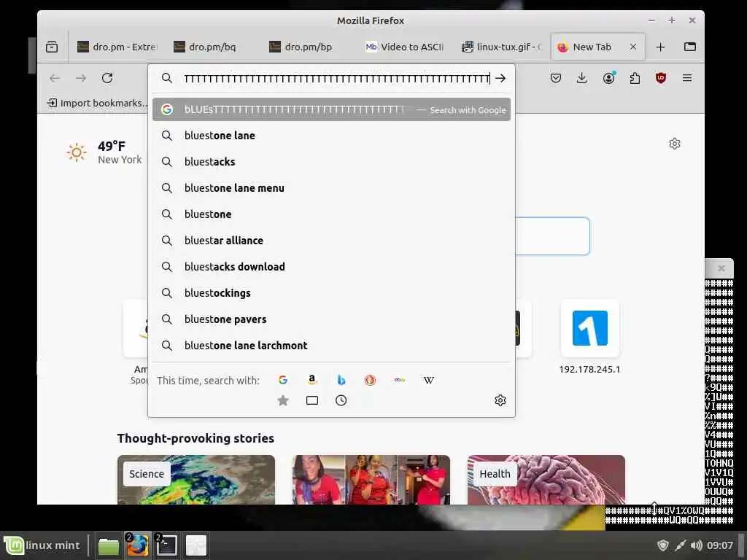Viewport: 747px width, 560px height.
Task: Switch to the dro.pm - Extre tab
Action: pos(117,47)
